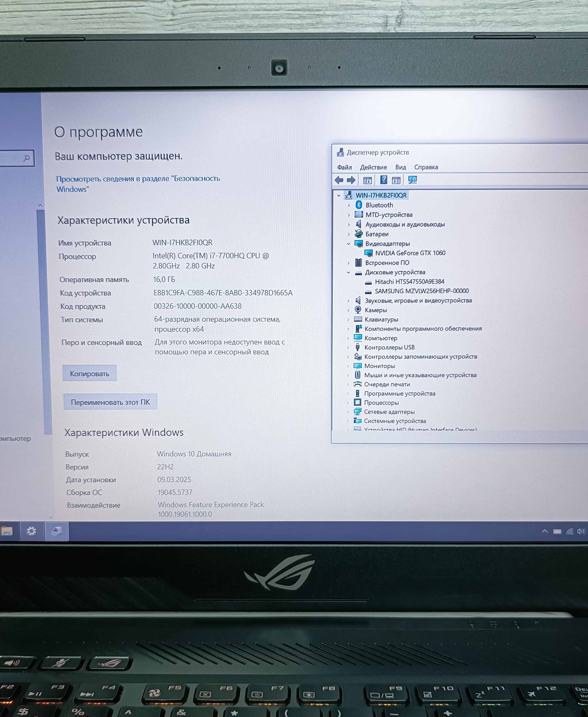Click the Переименовать этот ПК button

110,402
